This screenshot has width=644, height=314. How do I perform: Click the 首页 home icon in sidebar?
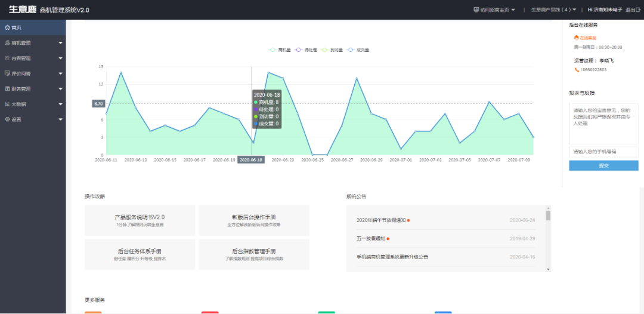point(7,27)
